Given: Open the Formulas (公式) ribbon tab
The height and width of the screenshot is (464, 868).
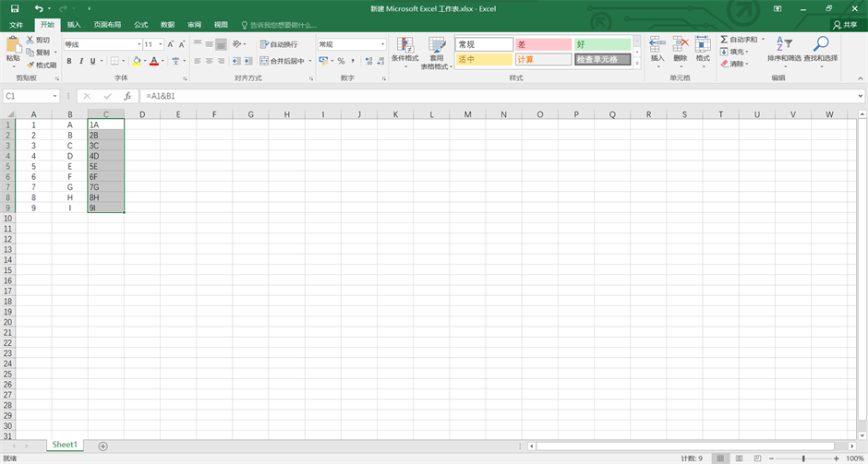Looking at the screenshot, I should click(x=140, y=25).
